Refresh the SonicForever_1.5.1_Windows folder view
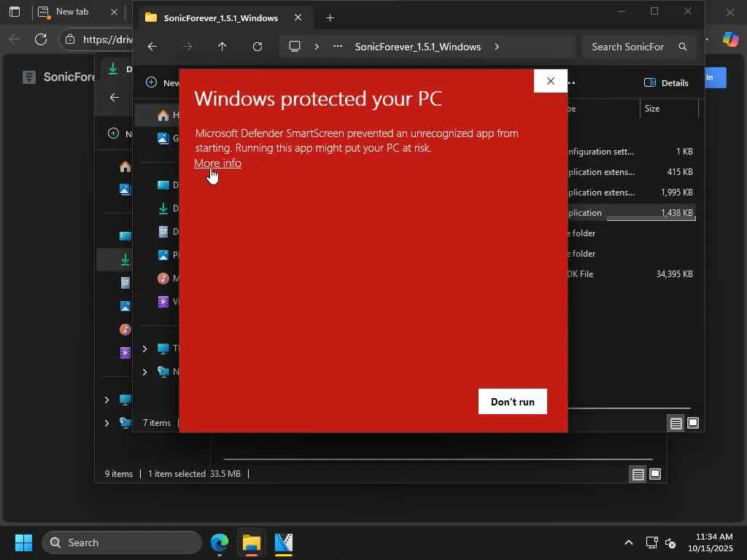Image resolution: width=747 pixels, height=560 pixels. pos(258,47)
